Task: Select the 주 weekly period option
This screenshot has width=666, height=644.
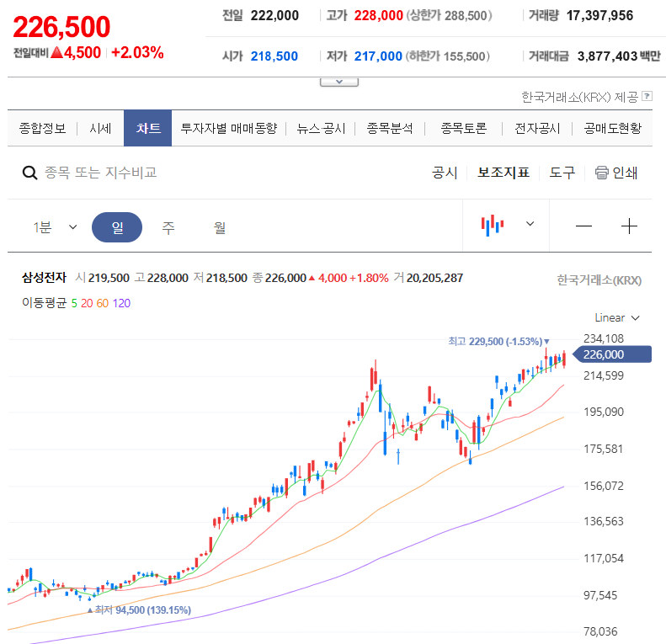Action: coord(168,227)
